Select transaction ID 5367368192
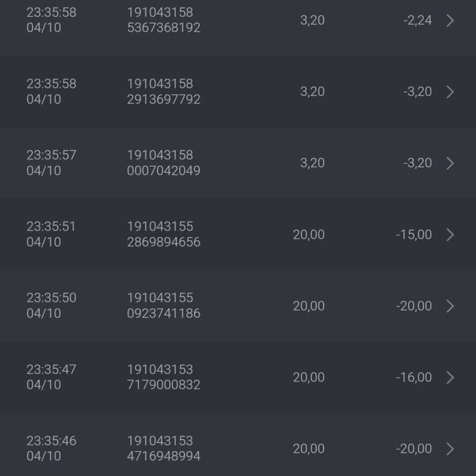The height and width of the screenshot is (476, 476). coord(164,28)
